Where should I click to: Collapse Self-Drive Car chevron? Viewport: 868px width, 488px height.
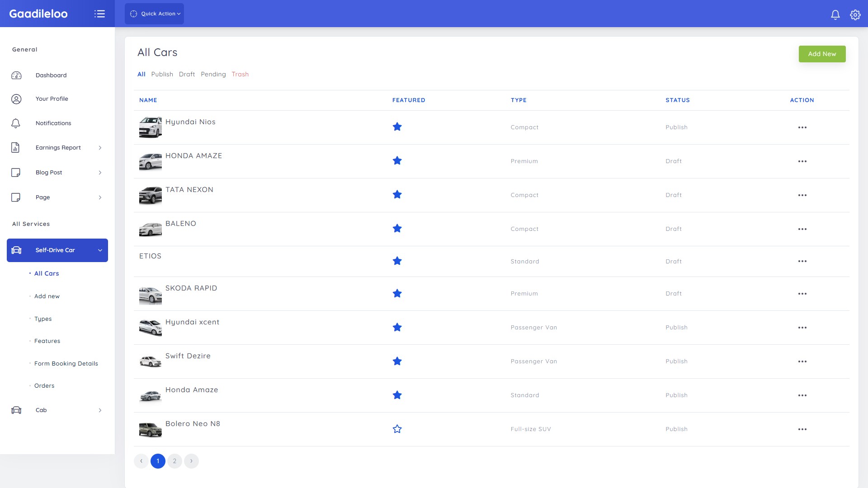[100, 250]
